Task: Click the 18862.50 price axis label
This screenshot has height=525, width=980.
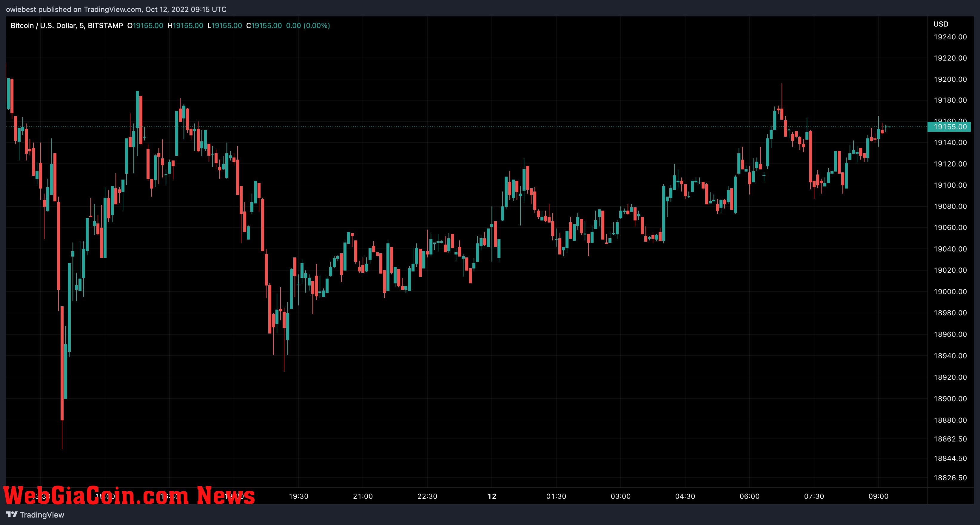Action: (x=950, y=439)
